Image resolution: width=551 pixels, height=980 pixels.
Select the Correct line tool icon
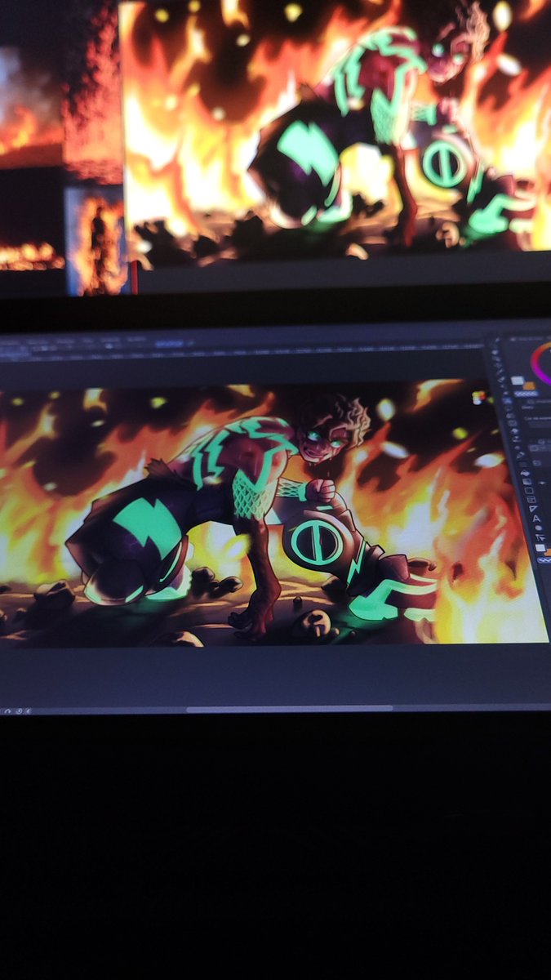pyautogui.click(x=540, y=538)
